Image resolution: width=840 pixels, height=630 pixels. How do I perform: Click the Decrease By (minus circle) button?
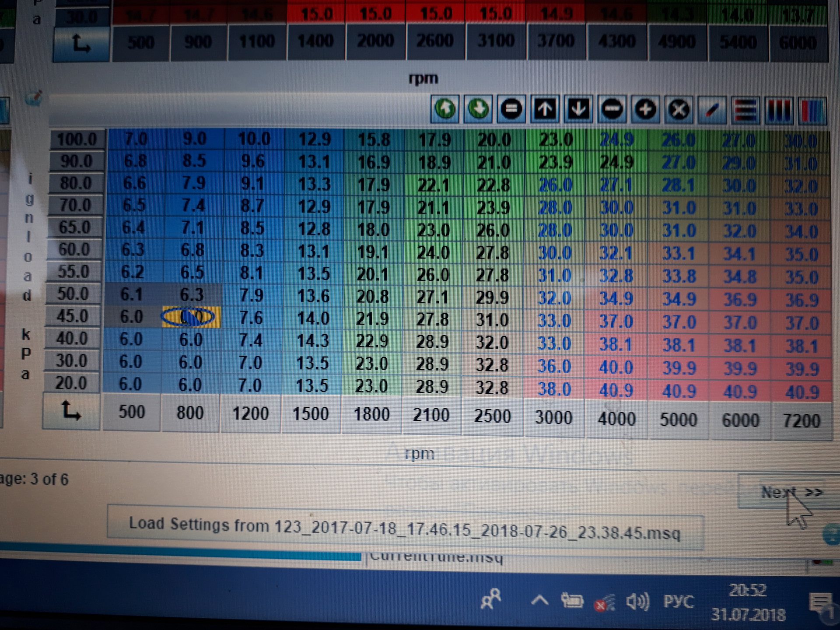tap(612, 109)
